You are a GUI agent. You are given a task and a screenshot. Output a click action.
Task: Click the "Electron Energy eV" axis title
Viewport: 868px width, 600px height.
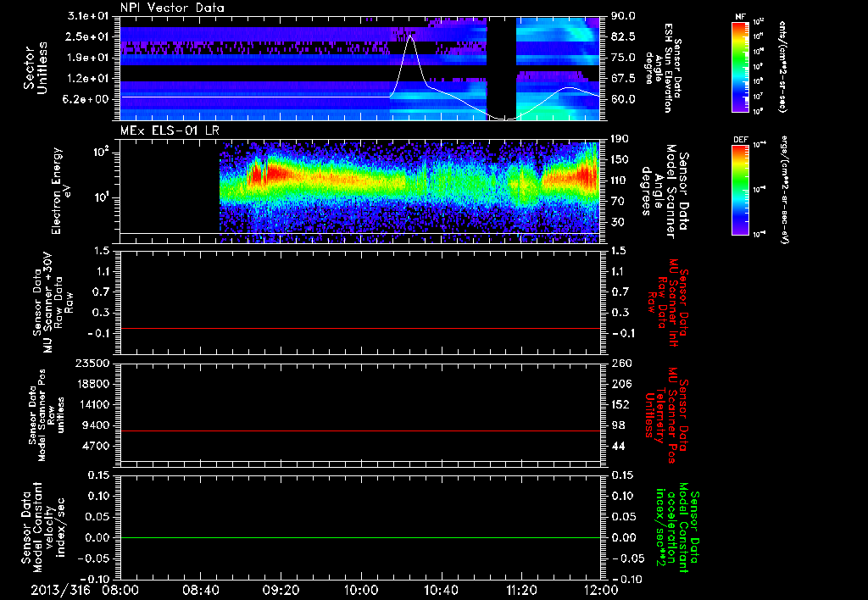pyautogui.click(x=60, y=191)
